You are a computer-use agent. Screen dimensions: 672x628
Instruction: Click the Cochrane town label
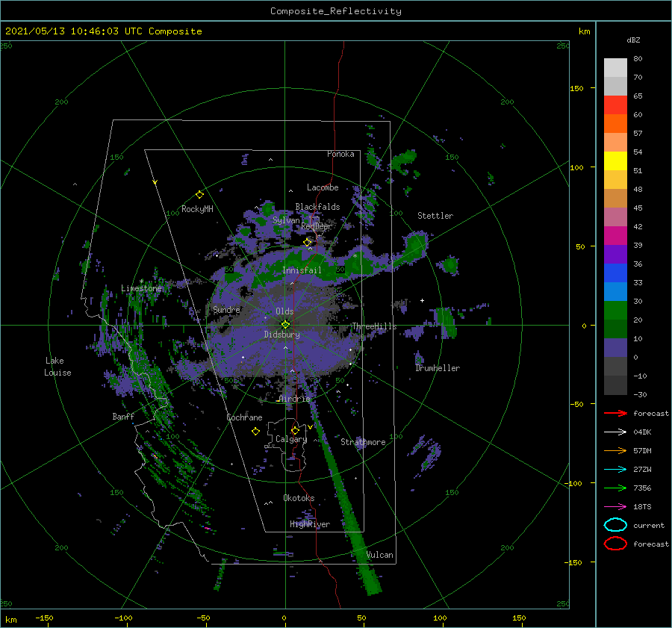pos(244,417)
